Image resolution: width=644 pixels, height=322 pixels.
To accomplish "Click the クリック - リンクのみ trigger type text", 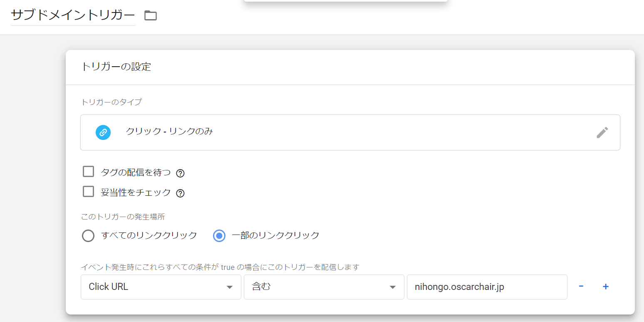I will 169,132.
